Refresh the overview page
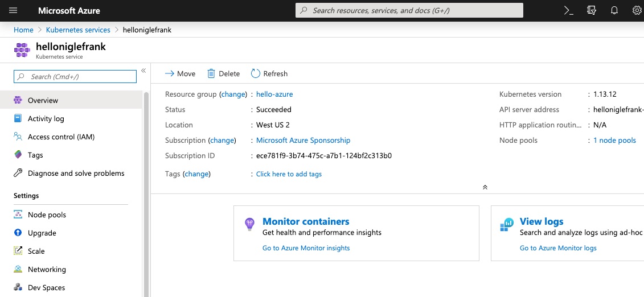 pos(269,73)
